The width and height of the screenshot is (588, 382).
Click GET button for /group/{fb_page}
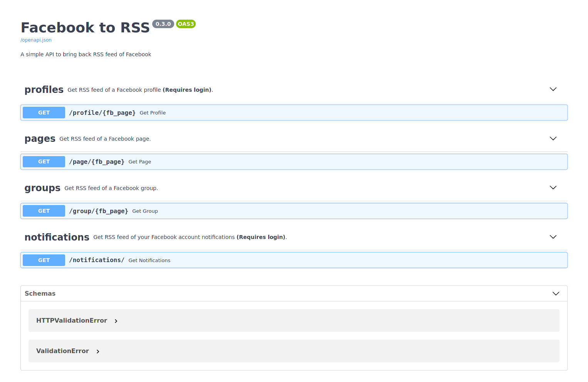click(44, 211)
